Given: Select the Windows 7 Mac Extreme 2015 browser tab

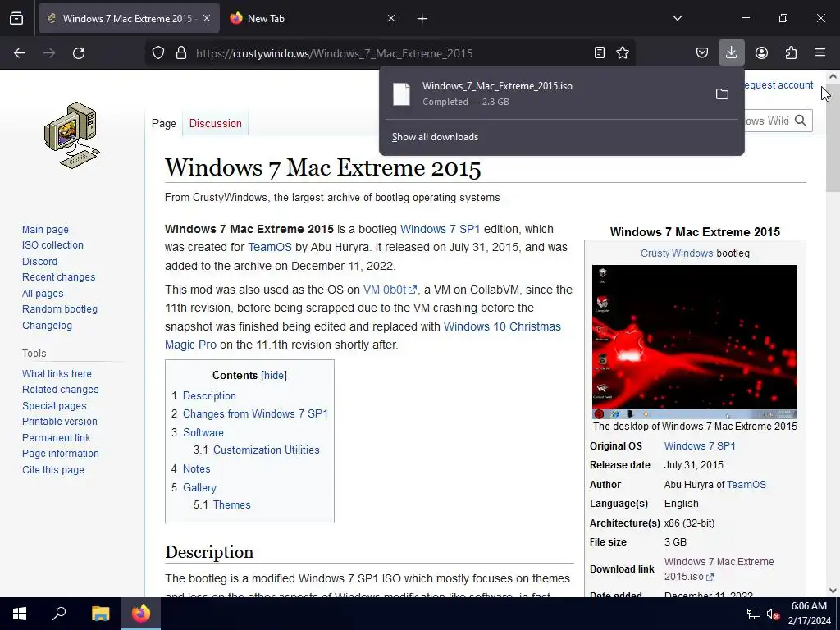Looking at the screenshot, I should pos(129,18).
